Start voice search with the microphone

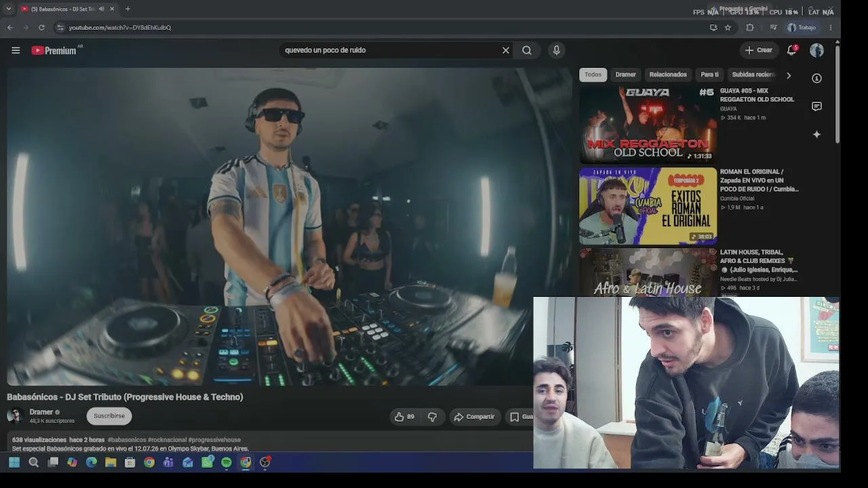point(557,50)
